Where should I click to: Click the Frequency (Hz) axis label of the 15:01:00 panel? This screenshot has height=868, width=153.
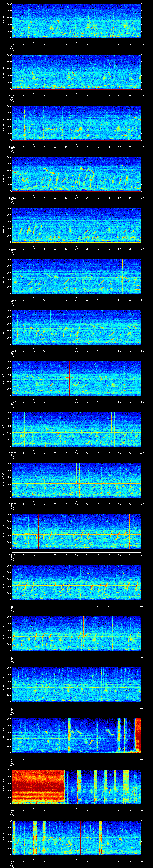point(3,21)
